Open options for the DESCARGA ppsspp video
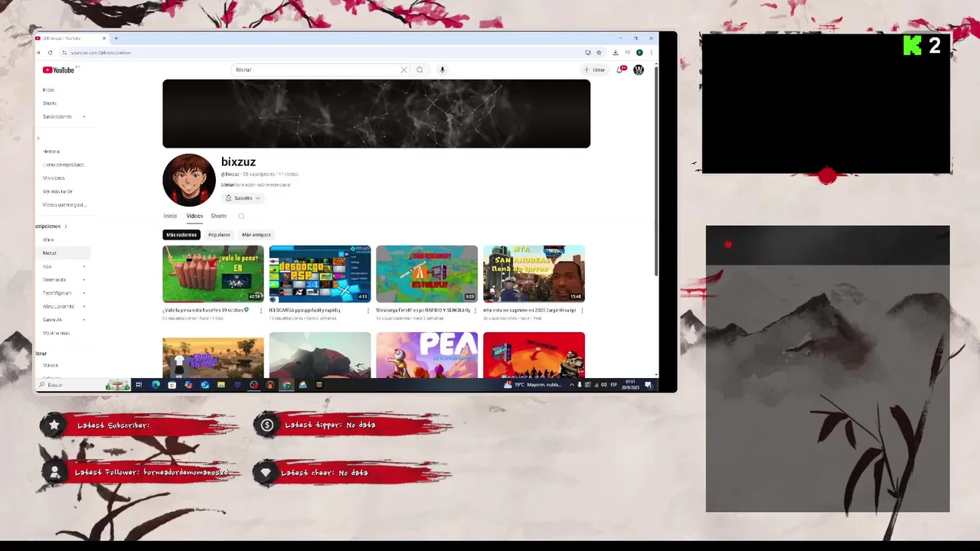Screen dimensions: 980x551 click(x=368, y=311)
